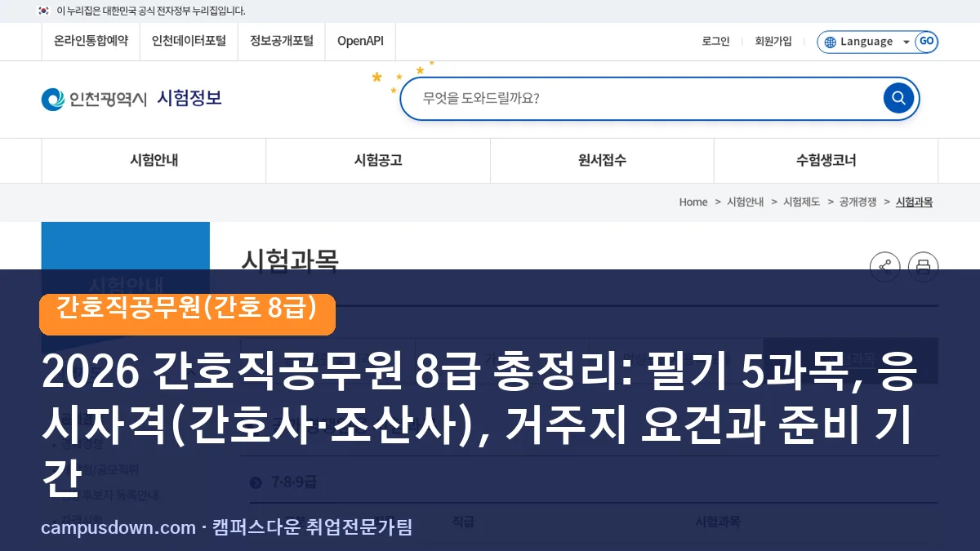980x551 pixels.
Task: Click the Incheon city logo
Action: coord(94,99)
